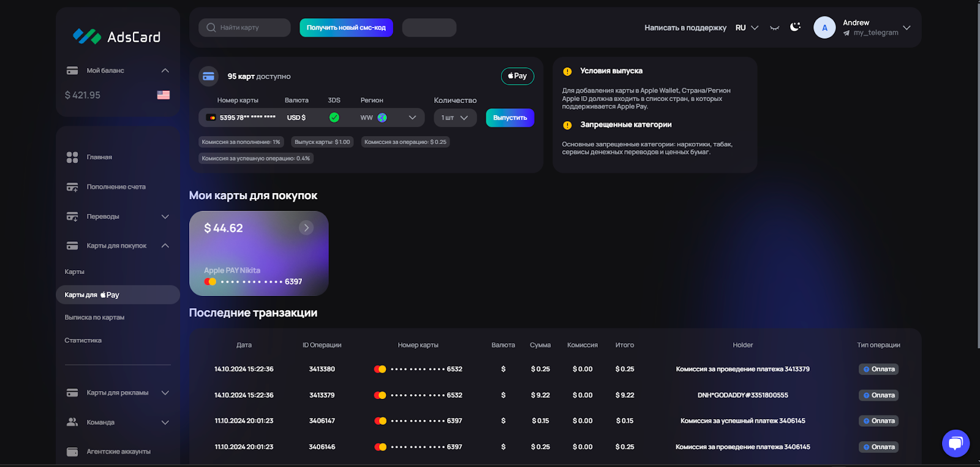Click the WW globe region icon
This screenshot has width=980, height=467.
tap(382, 118)
